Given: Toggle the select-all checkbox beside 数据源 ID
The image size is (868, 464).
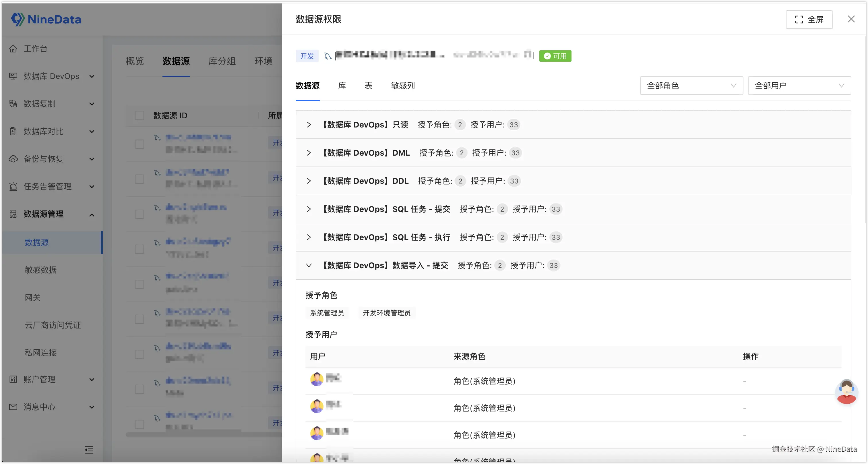Looking at the screenshot, I should [139, 116].
